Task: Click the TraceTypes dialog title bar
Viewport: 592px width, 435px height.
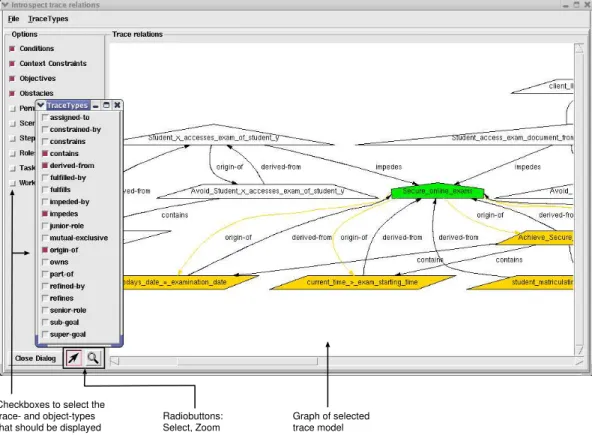Action: [68, 105]
